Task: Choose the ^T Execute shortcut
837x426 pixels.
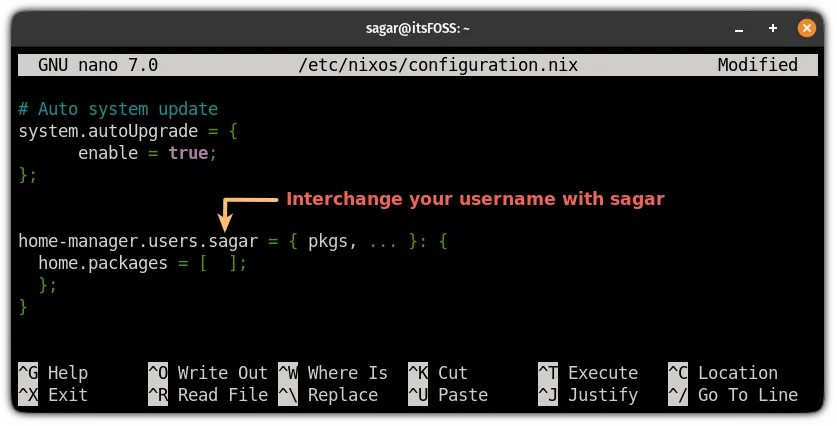Action: click(588, 373)
